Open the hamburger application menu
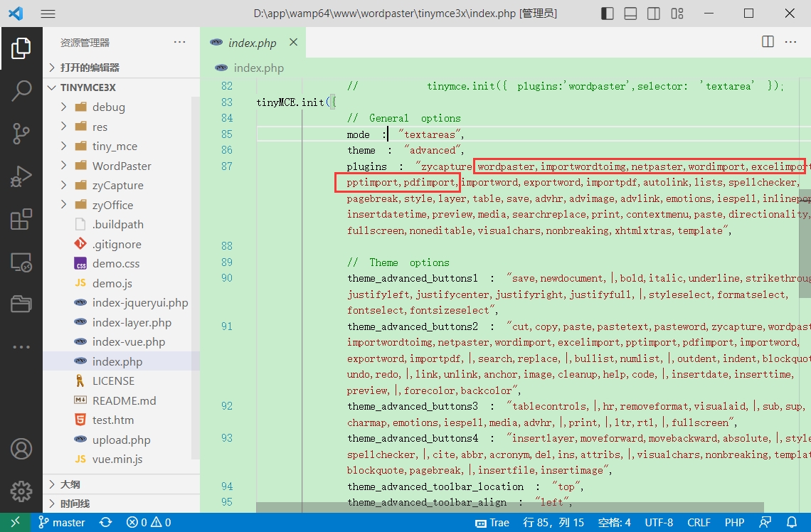811x532 pixels. [x=48, y=14]
